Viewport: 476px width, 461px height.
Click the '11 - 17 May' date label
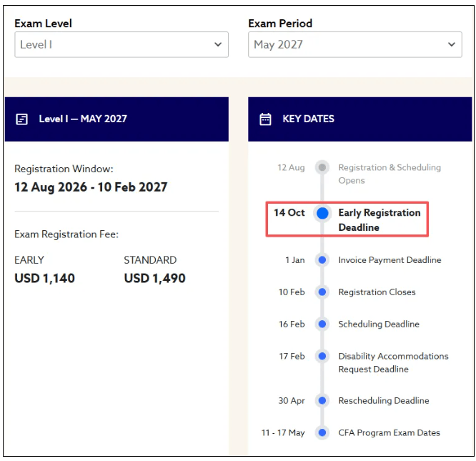283,432
